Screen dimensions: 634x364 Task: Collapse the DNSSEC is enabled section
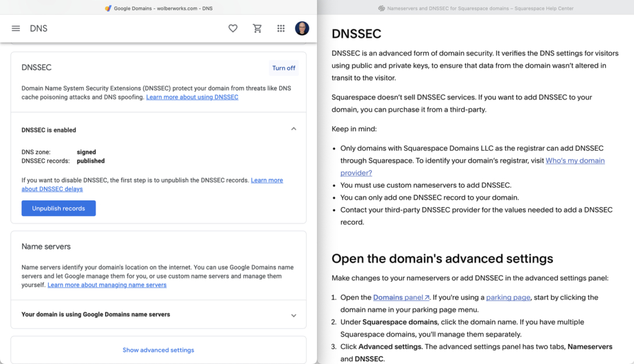tap(294, 128)
